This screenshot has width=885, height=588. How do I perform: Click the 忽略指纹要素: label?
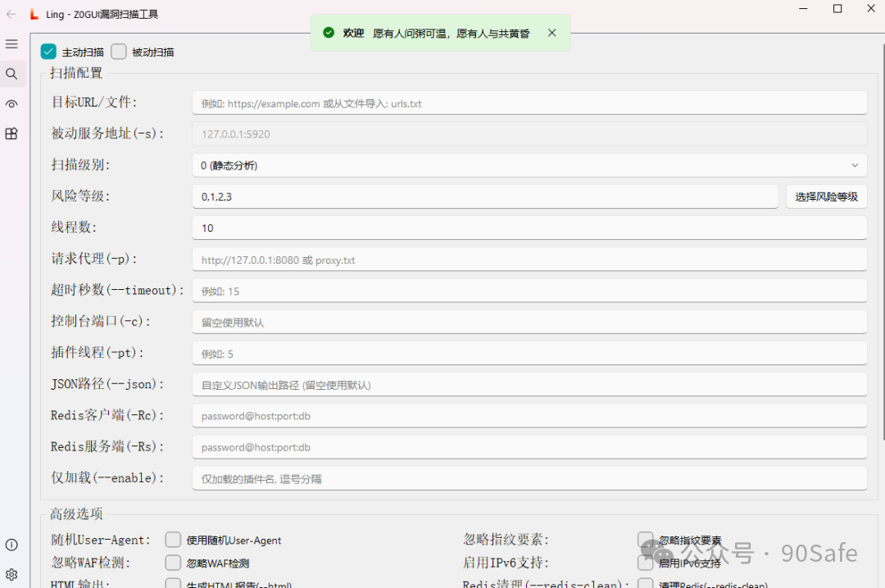tap(506, 540)
